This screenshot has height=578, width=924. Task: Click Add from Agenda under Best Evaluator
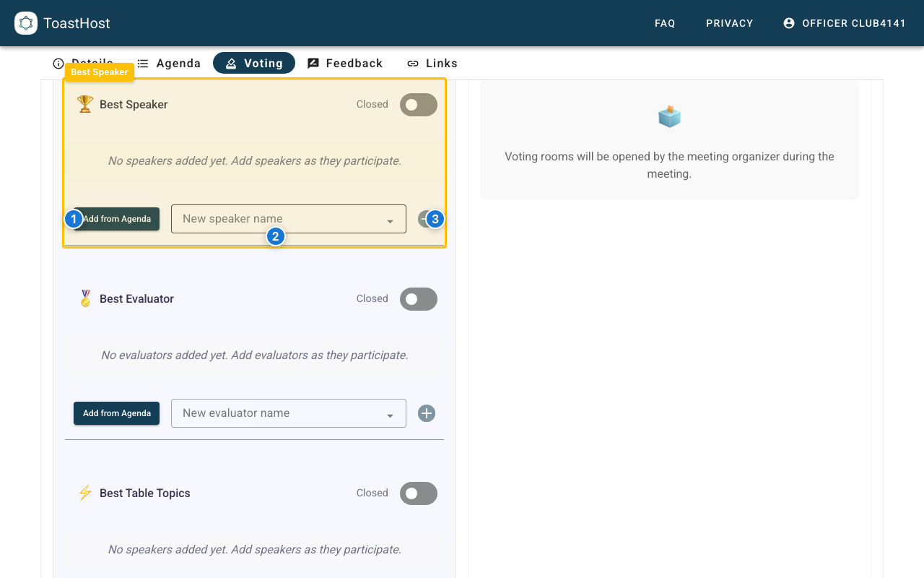click(117, 413)
